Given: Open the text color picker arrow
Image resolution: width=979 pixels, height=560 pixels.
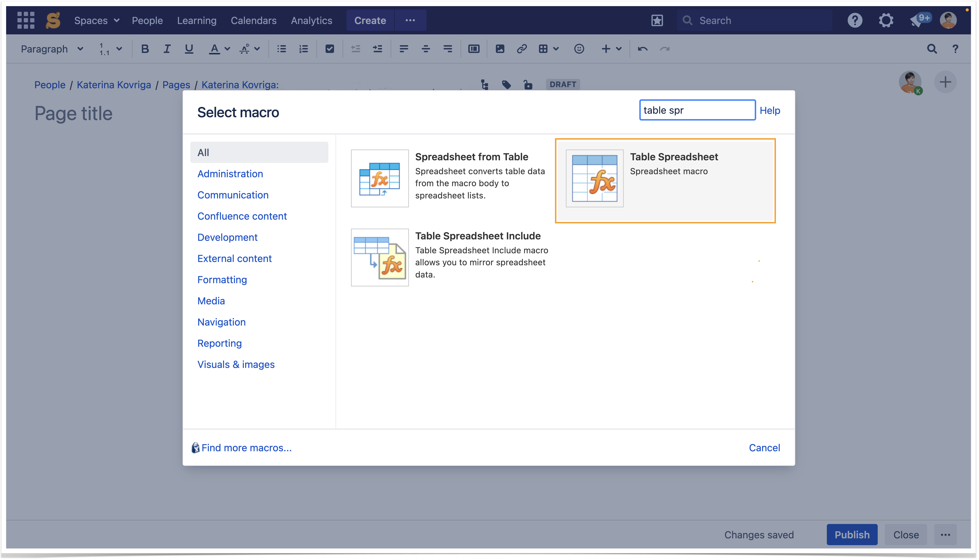Looking at the screenshot, I should point(227,49).
